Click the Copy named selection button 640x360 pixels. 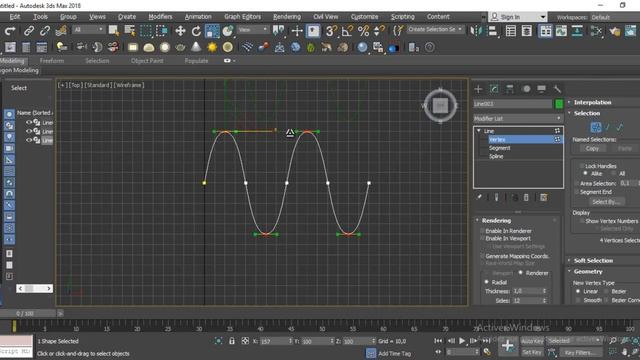click(x=592, y=149)
